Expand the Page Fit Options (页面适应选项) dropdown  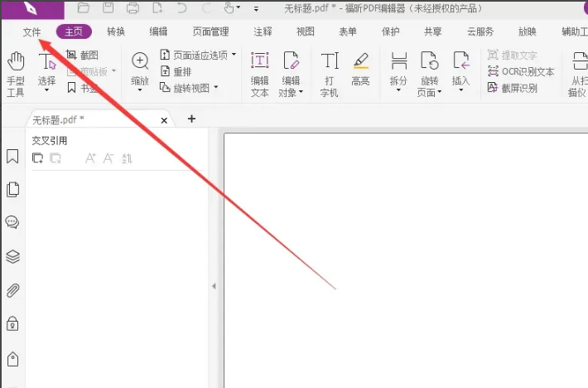click(197, 55)
